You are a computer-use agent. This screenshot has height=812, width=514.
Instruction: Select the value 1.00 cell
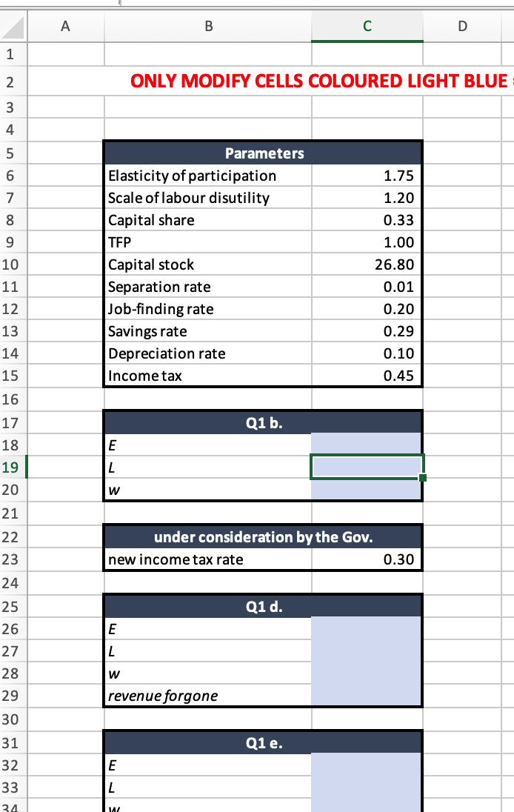[367, 242]
